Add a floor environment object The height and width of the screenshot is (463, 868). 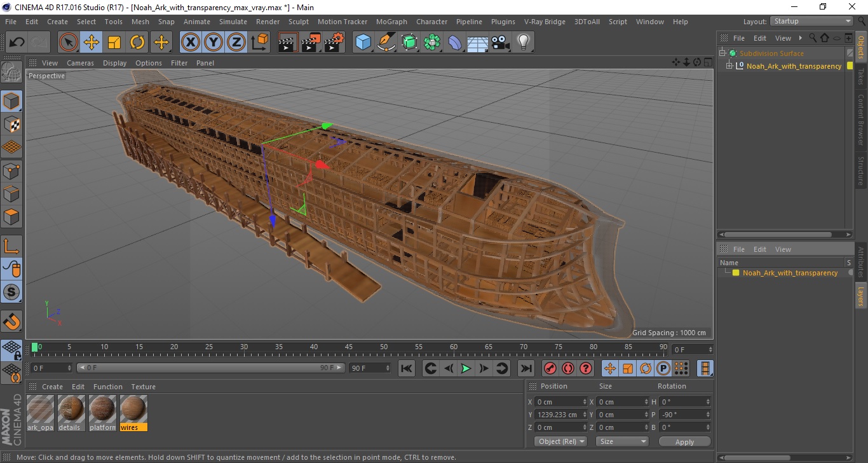(478, 43)
